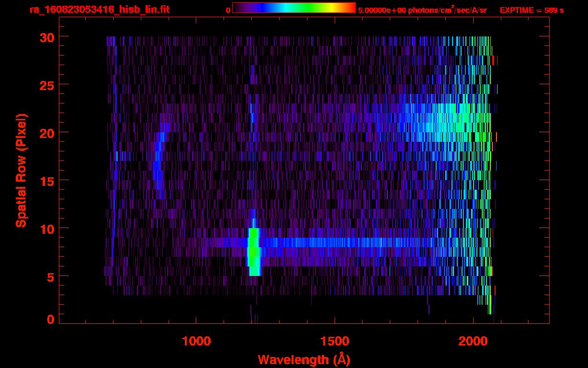Image resolution: width=588 pixels, height=368 pixels.
Task: Click the 25 spatial row tick label
Action: (x=46, y=85)
